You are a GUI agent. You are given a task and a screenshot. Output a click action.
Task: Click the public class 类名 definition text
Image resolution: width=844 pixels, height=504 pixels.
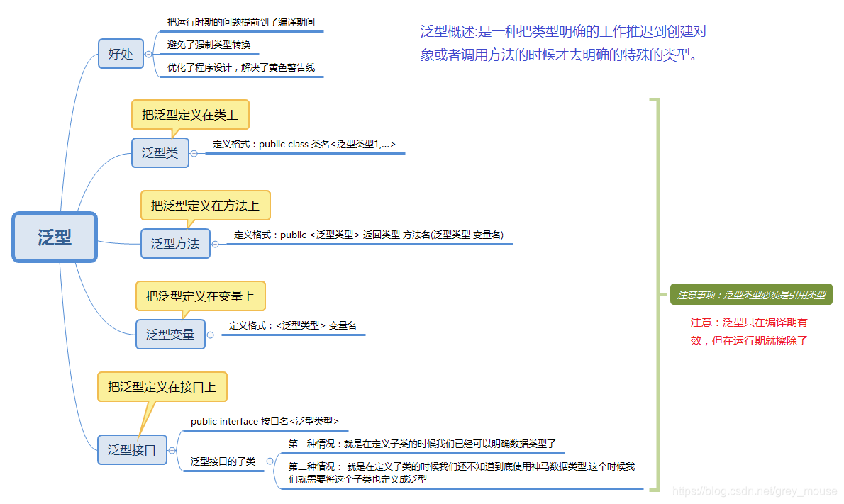tap(304, 144)
